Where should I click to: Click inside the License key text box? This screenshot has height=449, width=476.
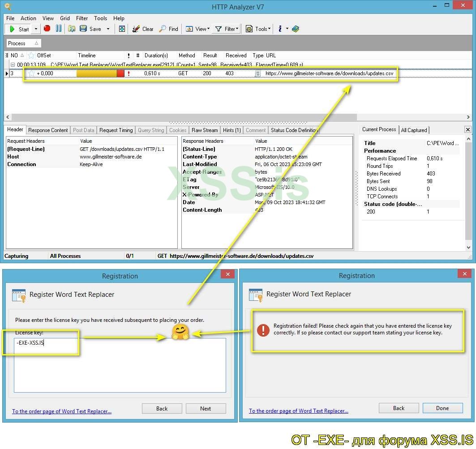coord(120,365)
